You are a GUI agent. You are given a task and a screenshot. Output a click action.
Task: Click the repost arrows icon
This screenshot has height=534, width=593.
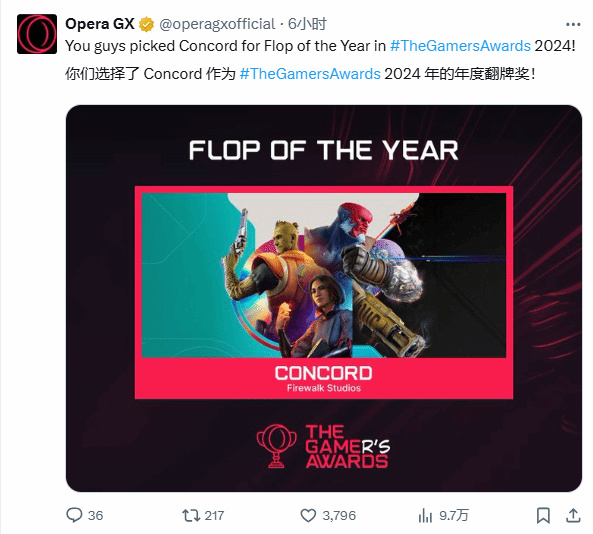[191, 515]
